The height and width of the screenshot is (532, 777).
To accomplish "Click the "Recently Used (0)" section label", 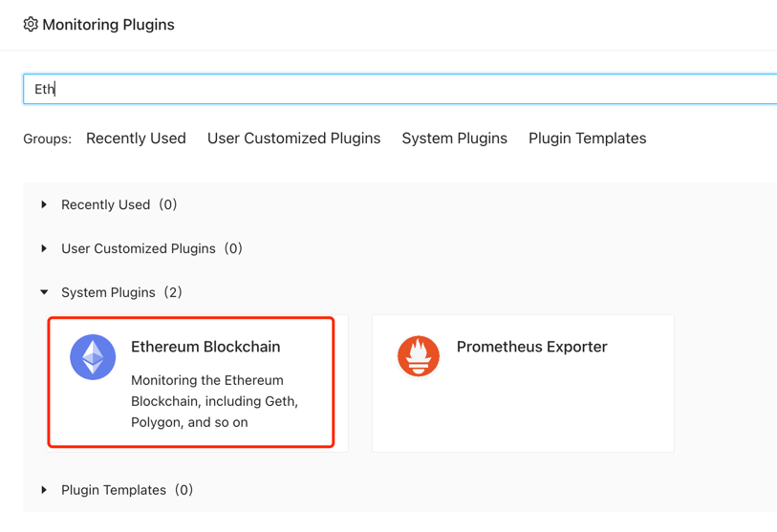I will [119, 204].
